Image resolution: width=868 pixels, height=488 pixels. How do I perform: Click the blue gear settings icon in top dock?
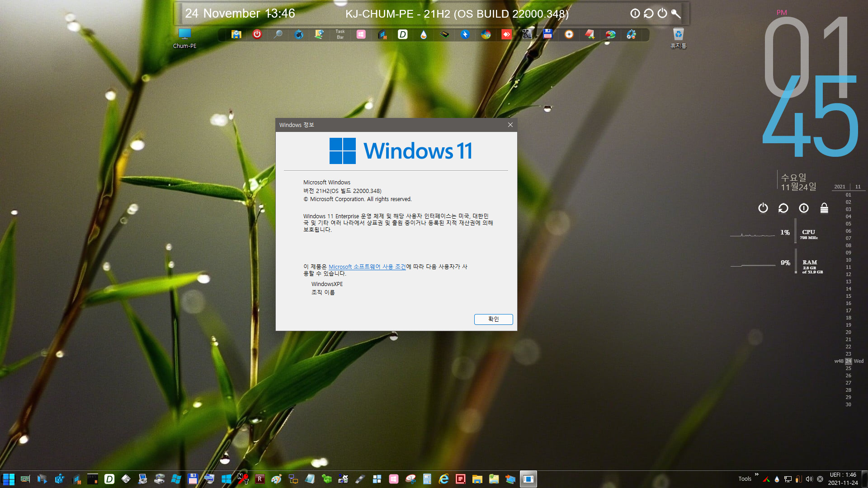[x=632, y=34]
